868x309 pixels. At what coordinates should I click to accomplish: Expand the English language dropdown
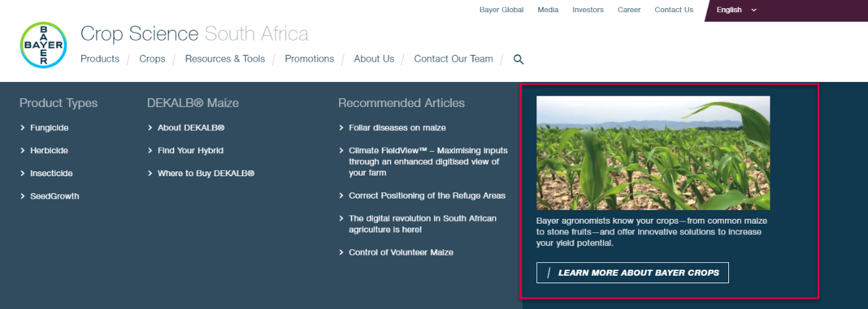736,10
